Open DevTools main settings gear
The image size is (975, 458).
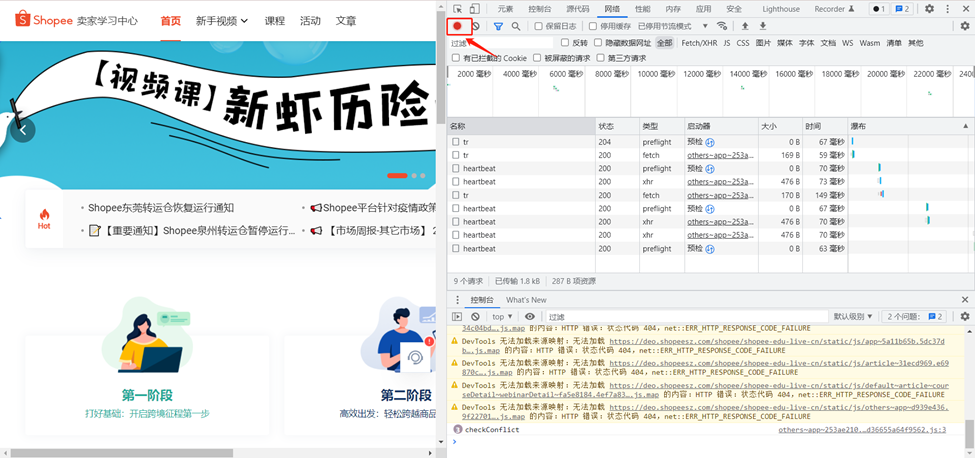pyautogui.click(x=929, y=9)
